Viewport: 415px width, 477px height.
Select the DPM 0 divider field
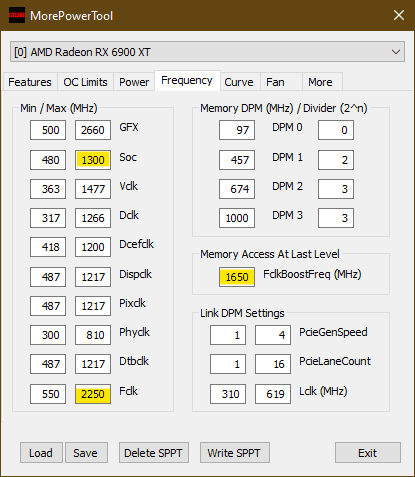[x=336, y=130]
